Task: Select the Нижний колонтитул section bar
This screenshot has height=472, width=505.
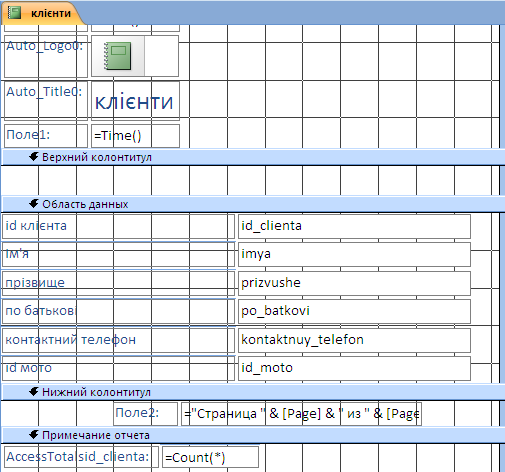Action: (253, 392)
